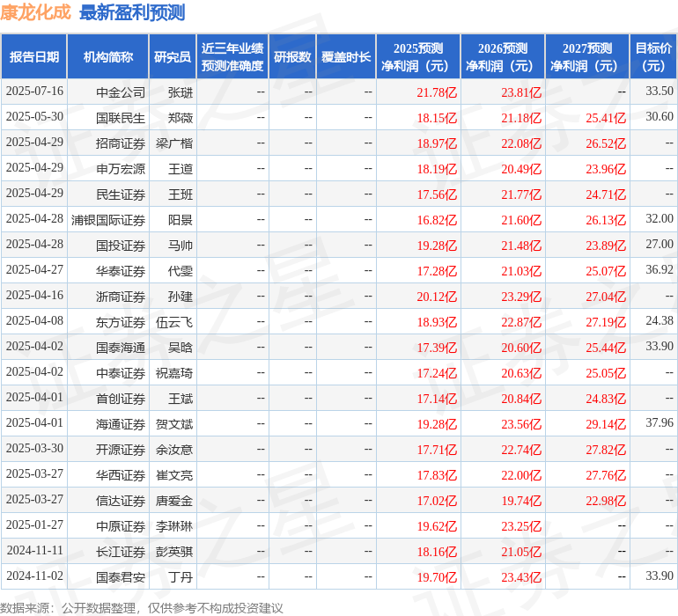Select the 机构简称 column header
Screen dimensions: 678x616
coord(108,56)
